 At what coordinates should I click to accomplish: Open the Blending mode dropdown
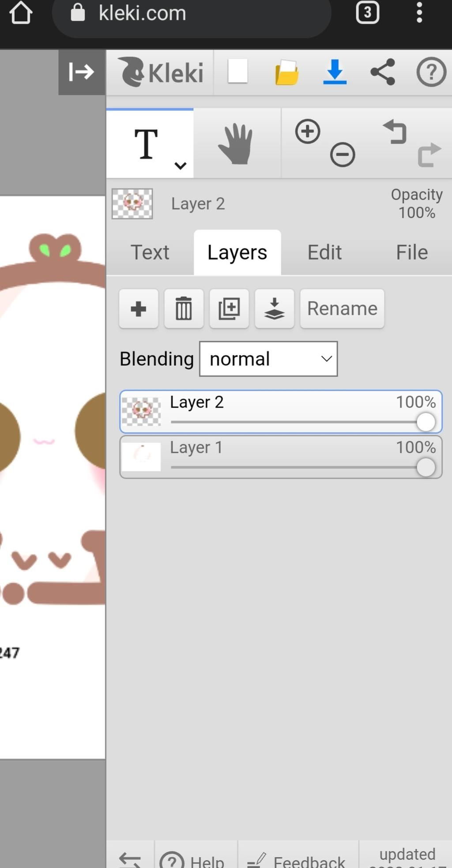pos(268,359)
